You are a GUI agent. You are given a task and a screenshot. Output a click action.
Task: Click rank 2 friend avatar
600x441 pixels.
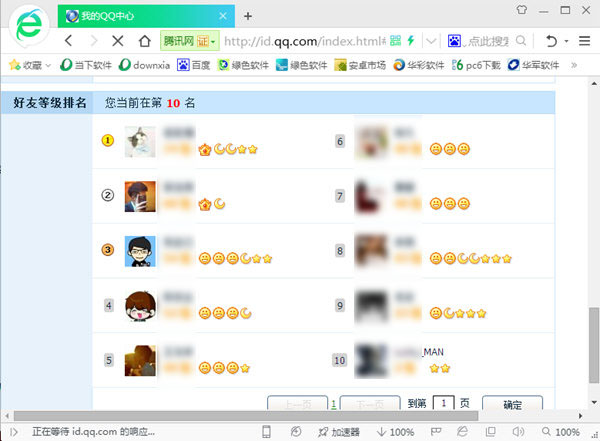(140, 196)
